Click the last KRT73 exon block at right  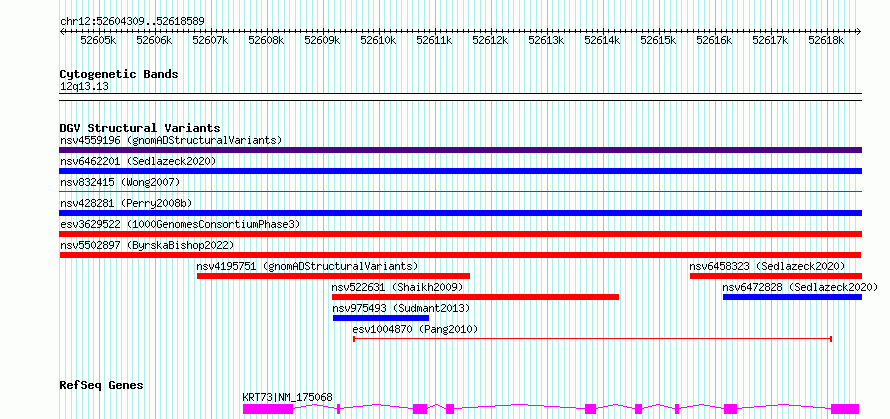pos(845,409)
